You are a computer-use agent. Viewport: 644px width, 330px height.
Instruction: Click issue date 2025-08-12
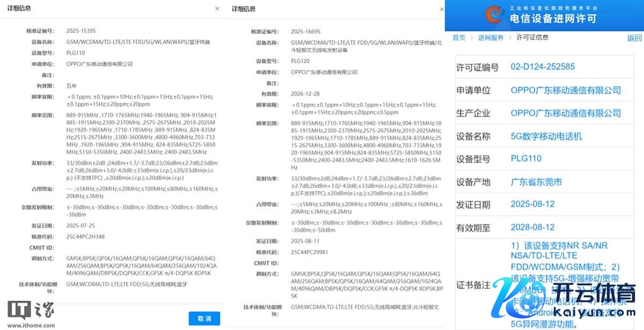[532, 205]
